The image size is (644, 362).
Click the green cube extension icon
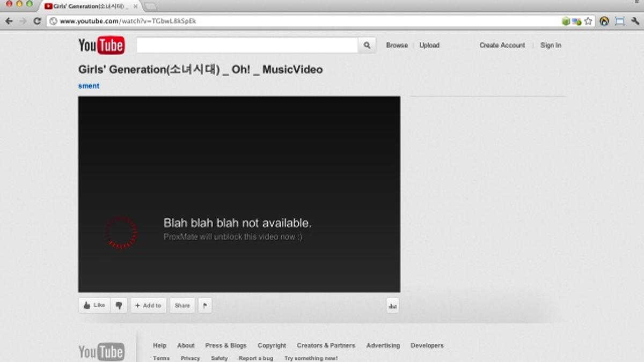(x=566, y=21)
